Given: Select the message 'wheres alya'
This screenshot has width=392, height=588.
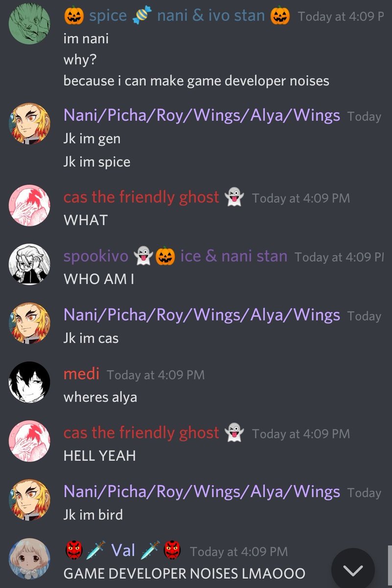Looking at the screenshot, I should point(100,397).
